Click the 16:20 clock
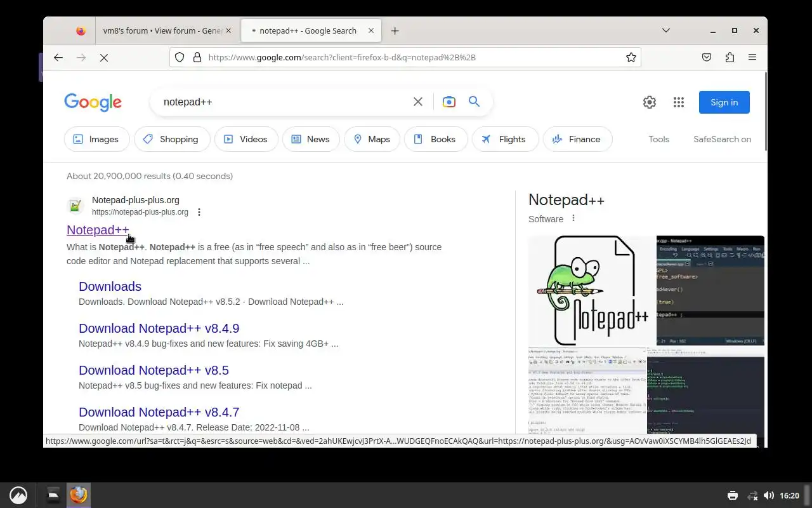812x508 pixels. coord(789,495)
